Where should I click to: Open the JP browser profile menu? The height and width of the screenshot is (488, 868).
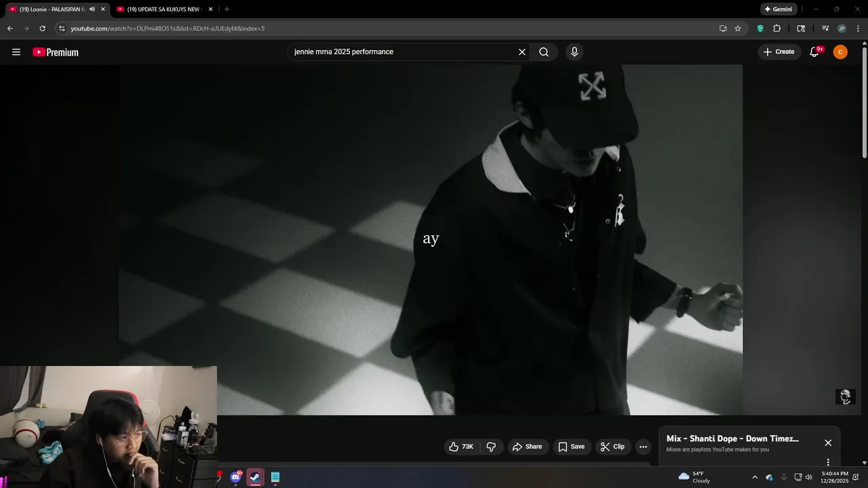[x=842, y=28]
